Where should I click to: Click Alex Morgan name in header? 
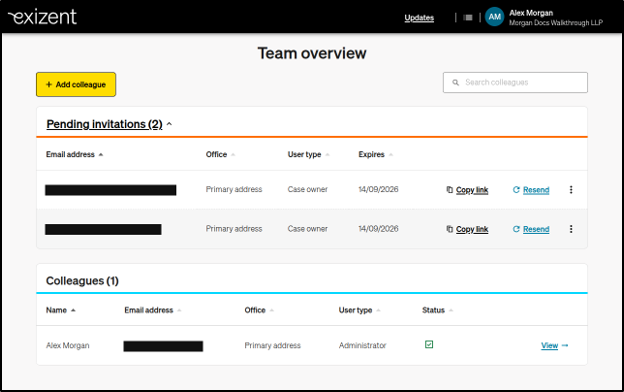pyautogui.click(x=531, y=13)
